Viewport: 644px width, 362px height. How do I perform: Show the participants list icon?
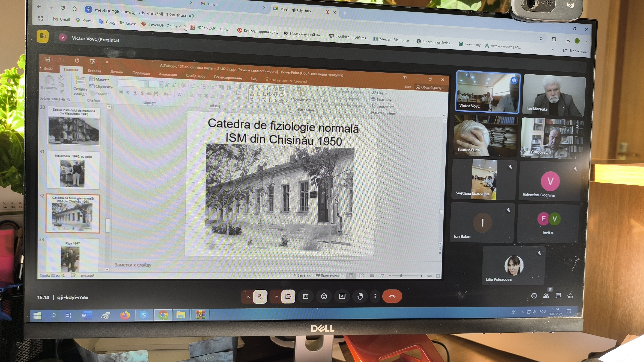coord(546,296)
